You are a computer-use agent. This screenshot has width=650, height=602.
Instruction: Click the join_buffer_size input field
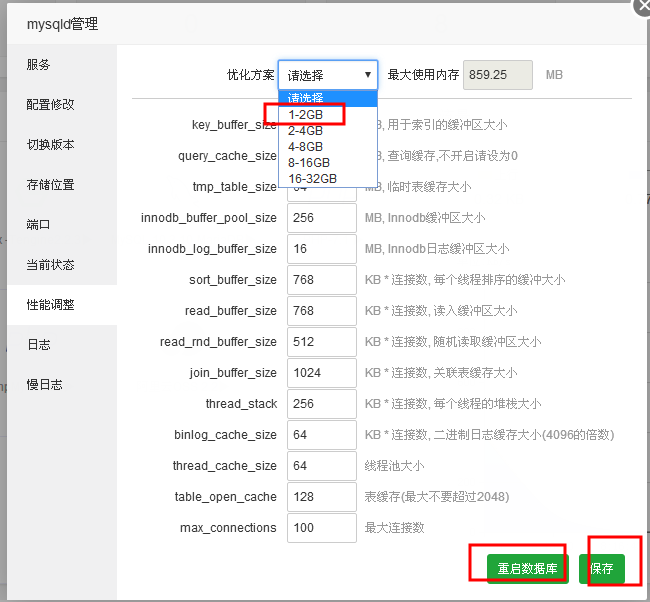(322, 373)
